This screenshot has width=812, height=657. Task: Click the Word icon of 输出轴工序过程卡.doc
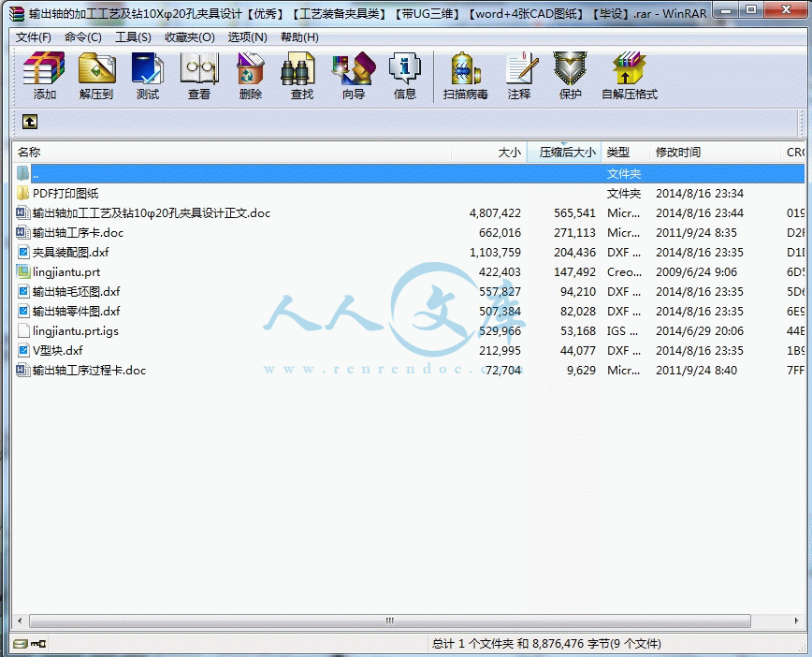[x=22, y=370]
